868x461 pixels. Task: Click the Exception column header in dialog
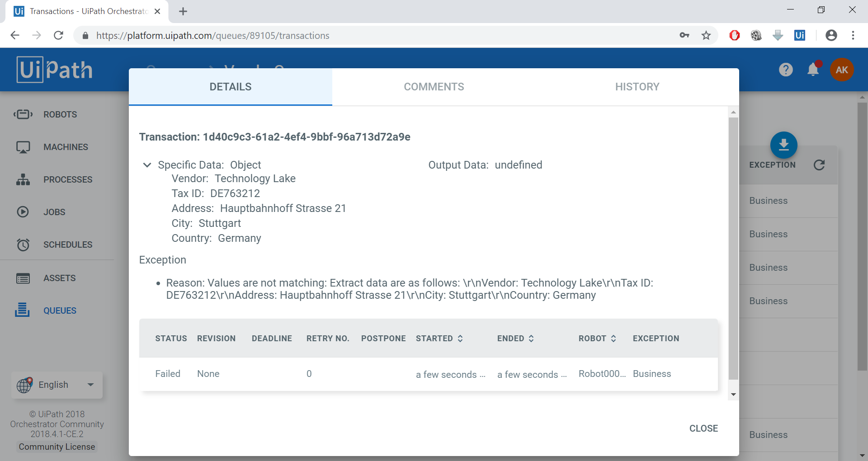coord(656,339)
